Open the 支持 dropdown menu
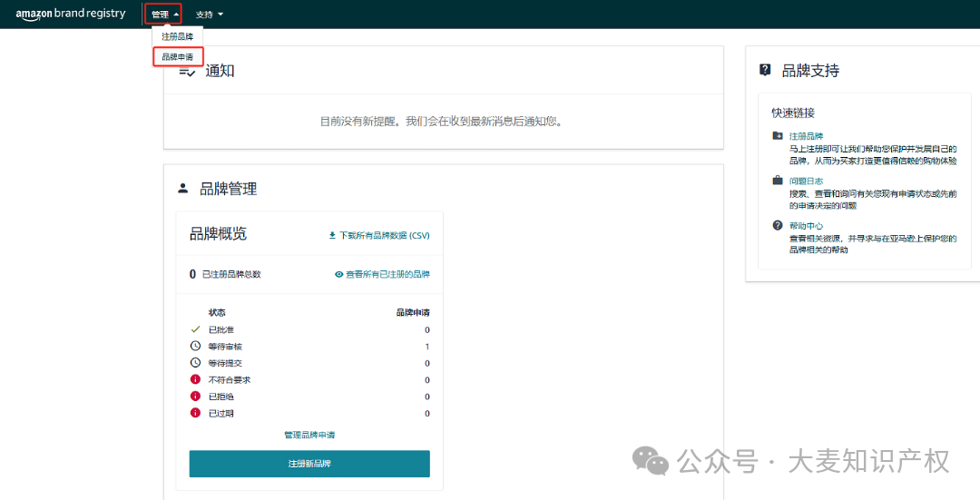Screen dimensions: 980x500 pyautogui.click(x=210, y=15)
